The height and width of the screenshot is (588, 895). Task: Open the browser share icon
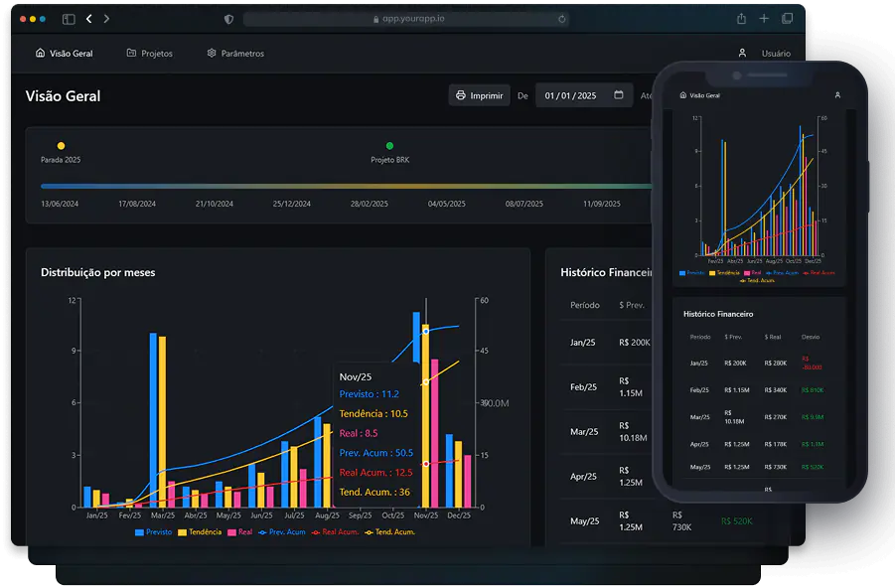(741, 18)
